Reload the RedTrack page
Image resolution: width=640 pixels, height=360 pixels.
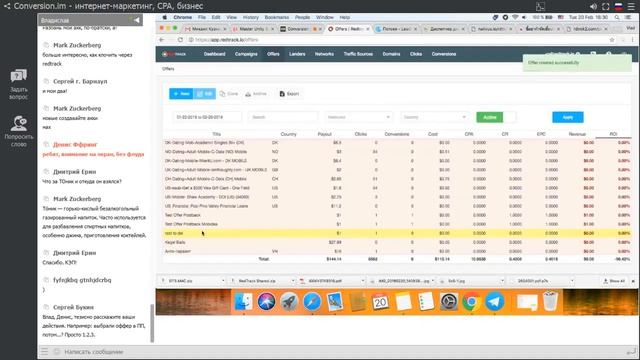[180, 40]
